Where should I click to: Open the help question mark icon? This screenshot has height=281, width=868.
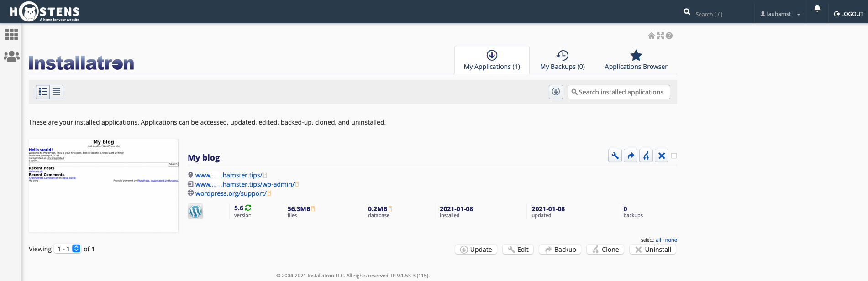coord(669,36)
